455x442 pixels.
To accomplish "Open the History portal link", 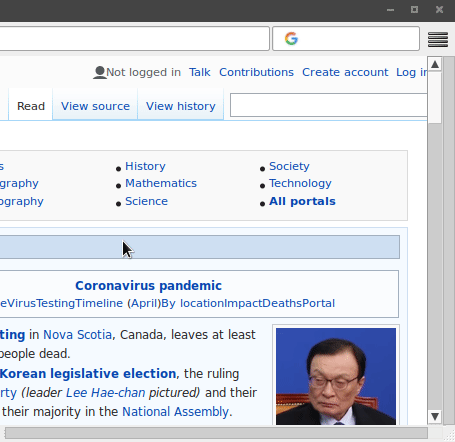I will [145, 166].
